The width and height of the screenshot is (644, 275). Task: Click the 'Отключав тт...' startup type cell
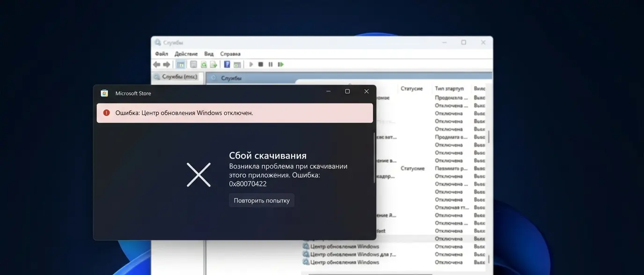coord(452,208)
